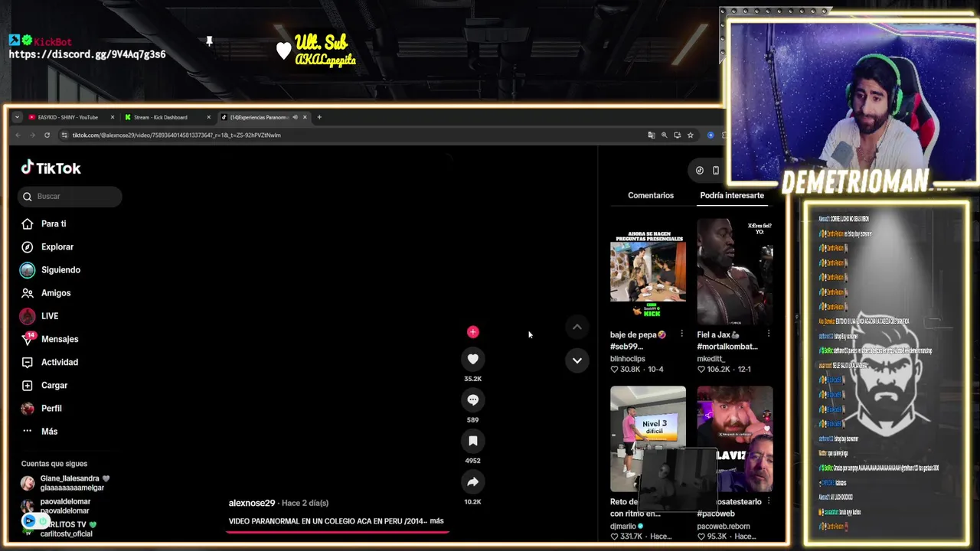Open the TikTok home logo
This screenshot has height=551, width=980.
point(51,168)
